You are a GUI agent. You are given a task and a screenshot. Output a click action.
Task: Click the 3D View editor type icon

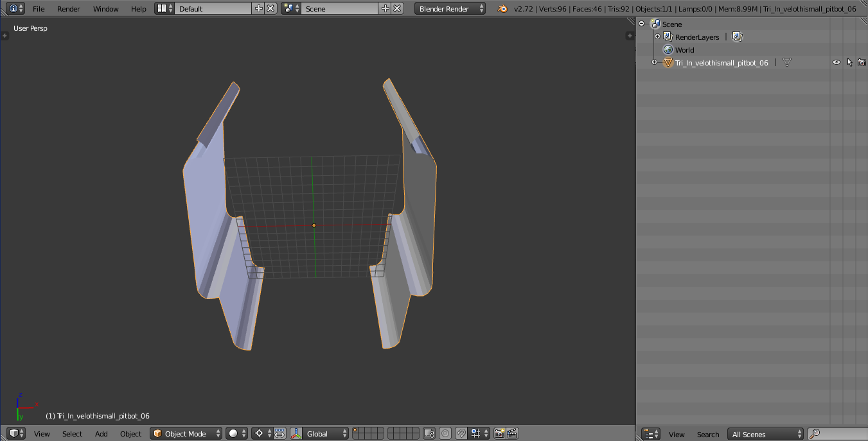(x=16, y=433)
